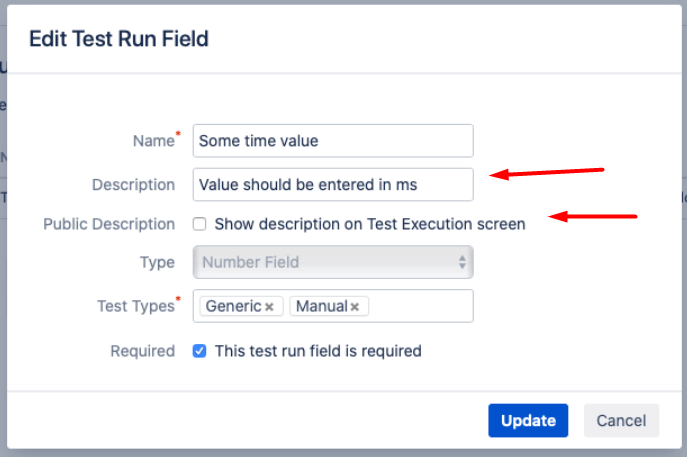Remove the Manual test type tag
The width and height of the screenshot is (687, 457).
point(355,307)
